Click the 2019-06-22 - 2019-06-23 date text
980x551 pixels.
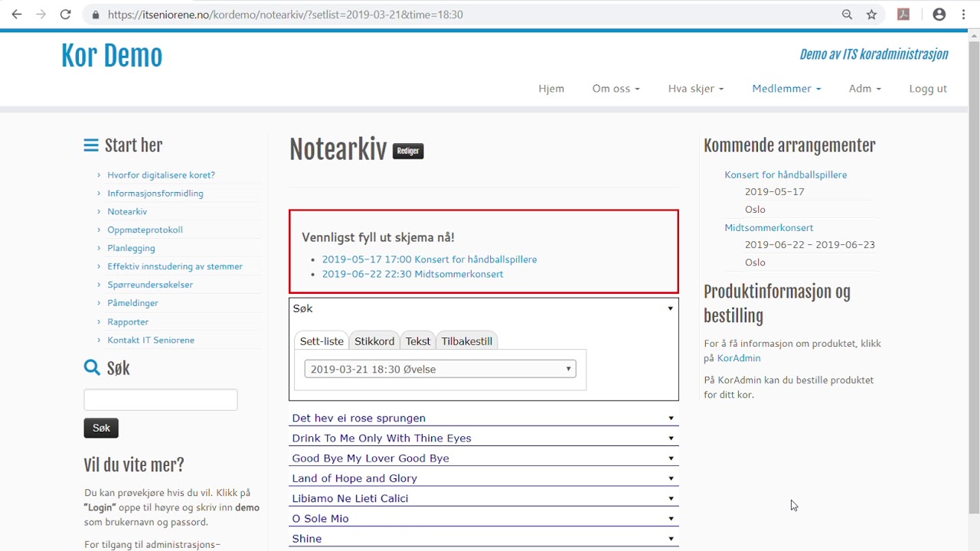coord(810,245)
